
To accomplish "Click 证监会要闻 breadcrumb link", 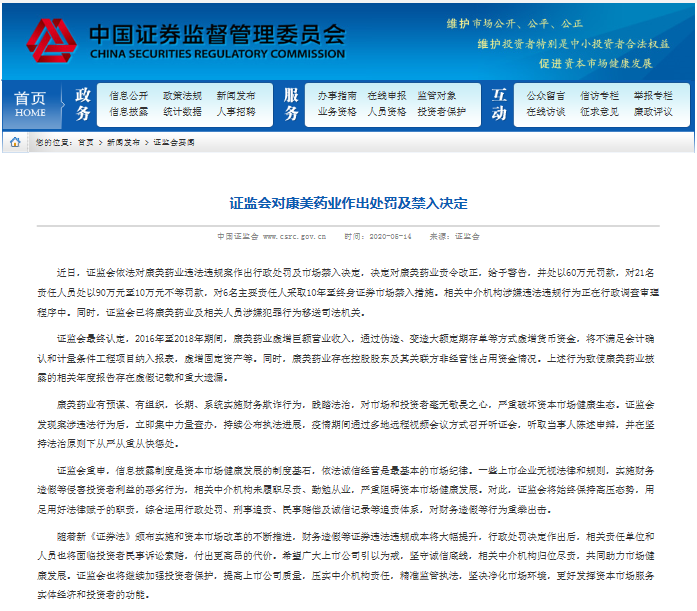I will pyautogui.click(x=174, y=142).
